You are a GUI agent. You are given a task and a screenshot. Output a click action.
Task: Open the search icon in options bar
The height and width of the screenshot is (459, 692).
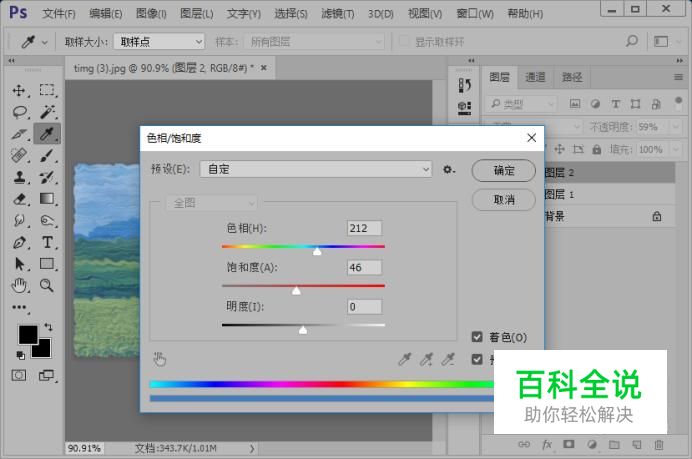tap(632, 41)
